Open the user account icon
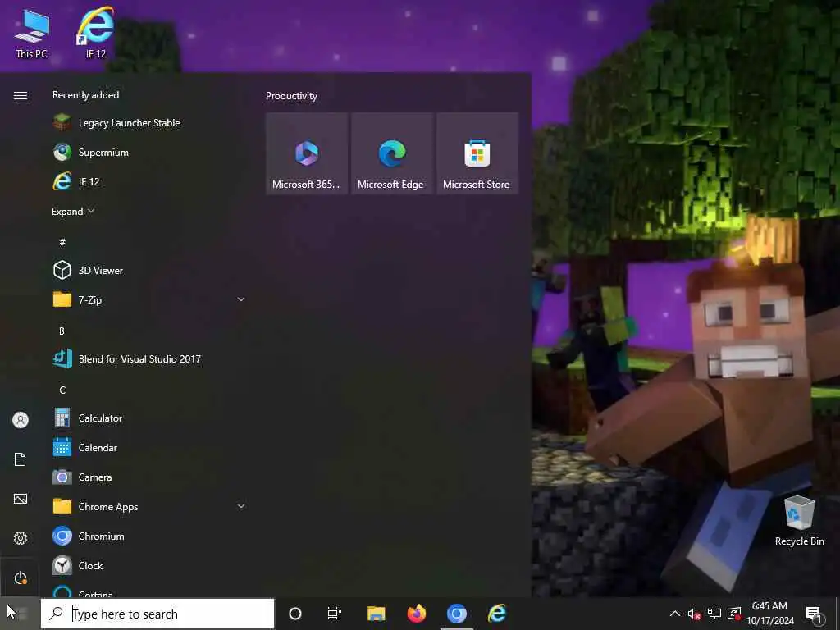The height and width of the screenshot is (630, 840). (x=21, y=420)
